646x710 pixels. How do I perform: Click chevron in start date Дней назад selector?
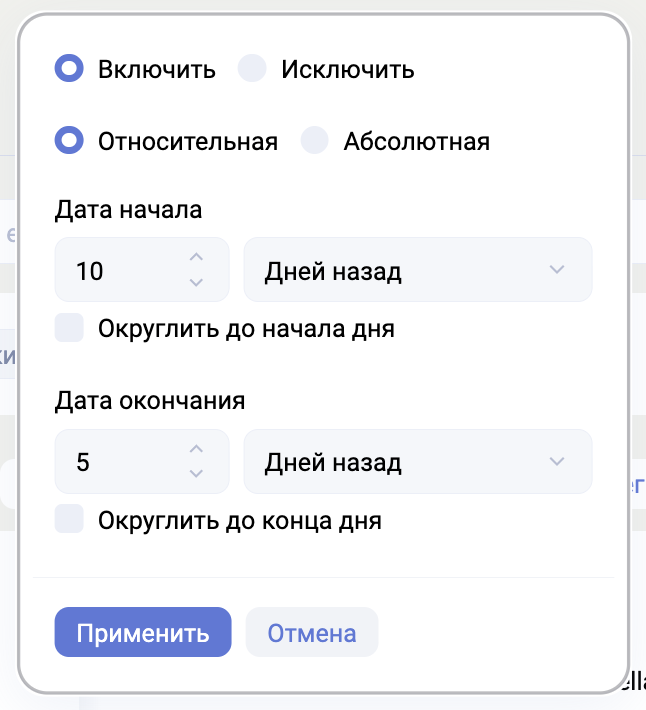557,270
